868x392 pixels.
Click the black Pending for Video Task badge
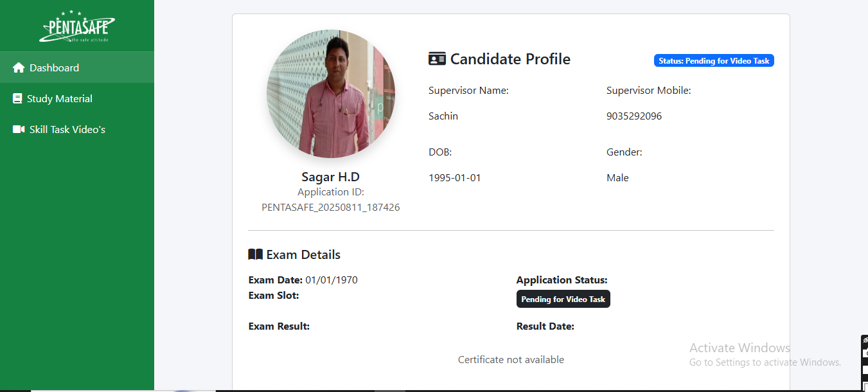pyautogui.click(x=563, y=299)
